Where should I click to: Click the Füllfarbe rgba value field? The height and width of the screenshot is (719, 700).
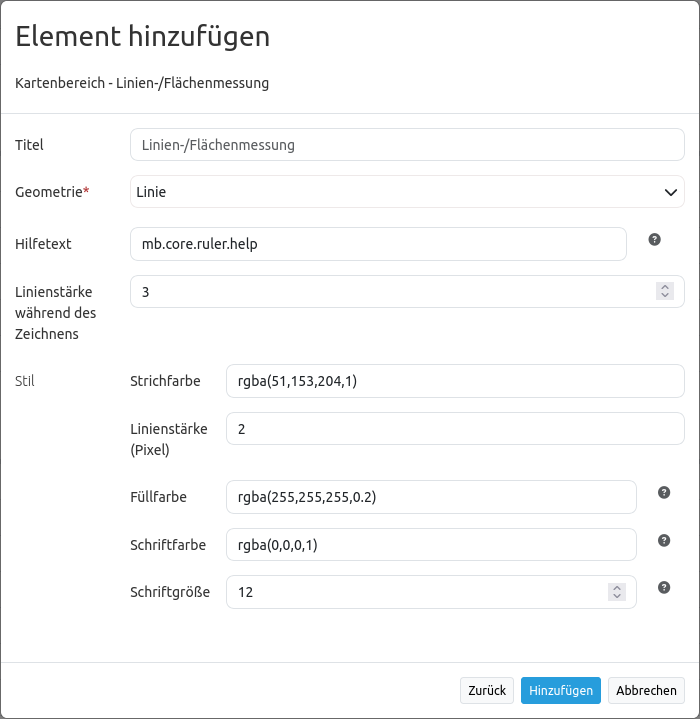pos(431,497)
